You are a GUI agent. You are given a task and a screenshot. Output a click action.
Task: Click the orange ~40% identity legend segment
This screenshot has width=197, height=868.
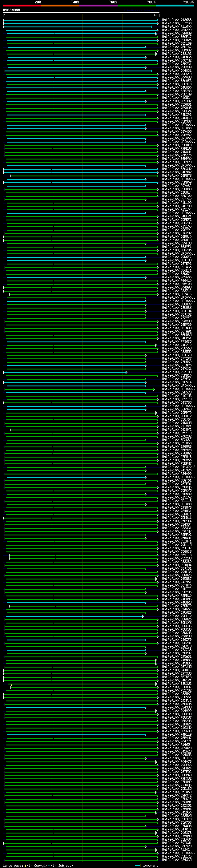pyautogui.click(x=60, y=6)
